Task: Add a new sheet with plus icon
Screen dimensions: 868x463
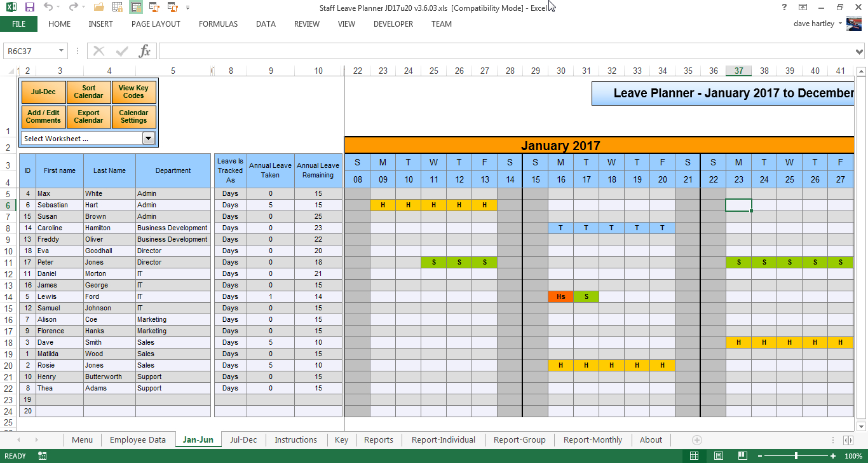Action: click(696, 440)
